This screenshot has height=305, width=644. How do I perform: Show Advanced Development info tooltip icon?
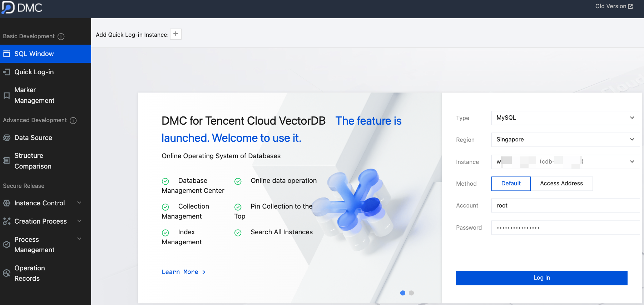click(x=73, y=120)
